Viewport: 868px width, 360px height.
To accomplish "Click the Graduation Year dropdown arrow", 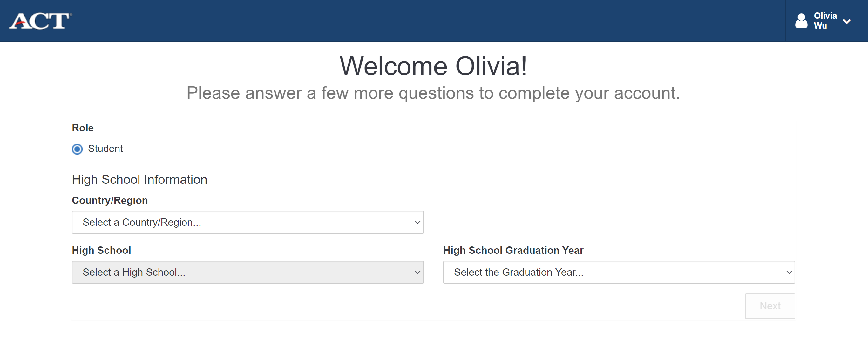I will (789, 272).
